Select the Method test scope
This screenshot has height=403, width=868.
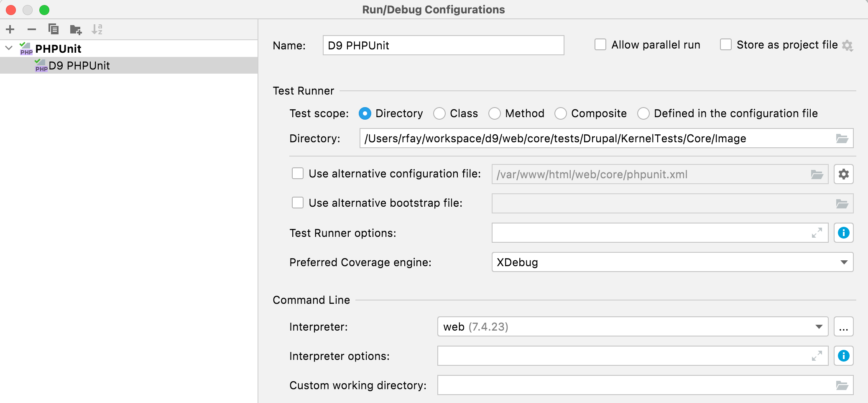click(495, 113)
